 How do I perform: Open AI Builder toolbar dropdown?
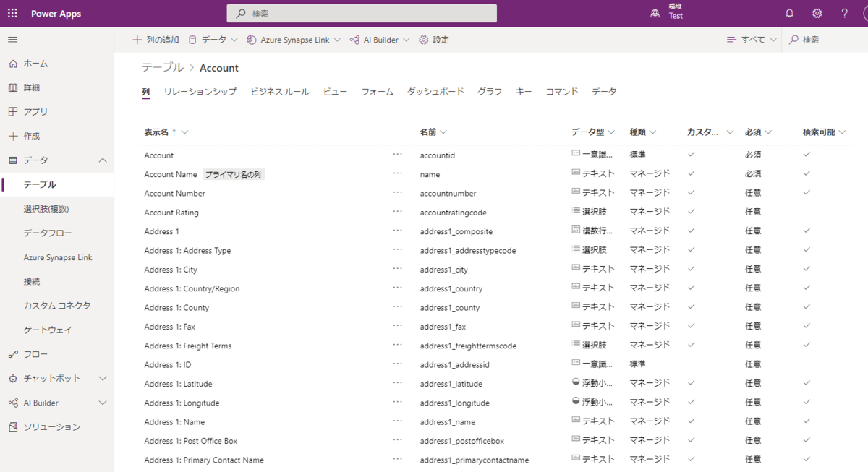pyautogui.click(x=380, y=40)
